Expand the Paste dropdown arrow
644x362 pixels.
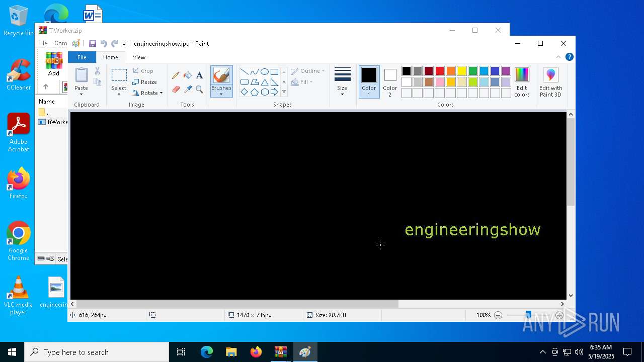[x=81, y=95]
